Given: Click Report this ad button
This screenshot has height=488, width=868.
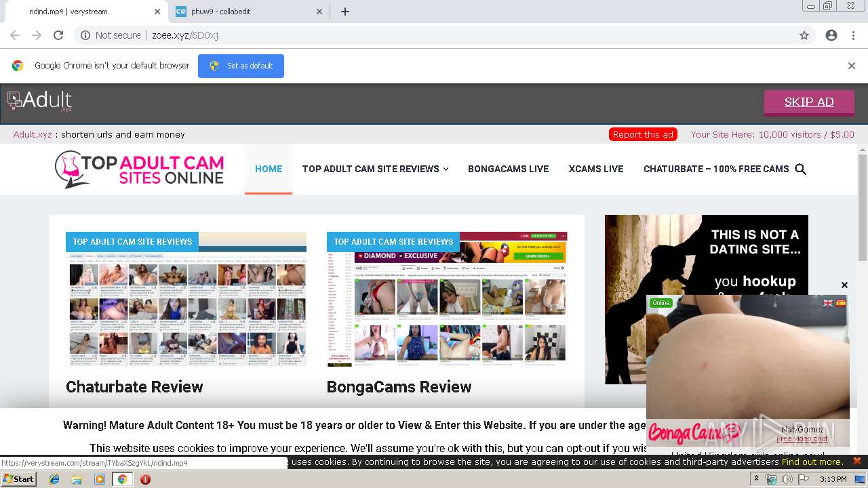Looking at the screenshot, I should [643, 134].
